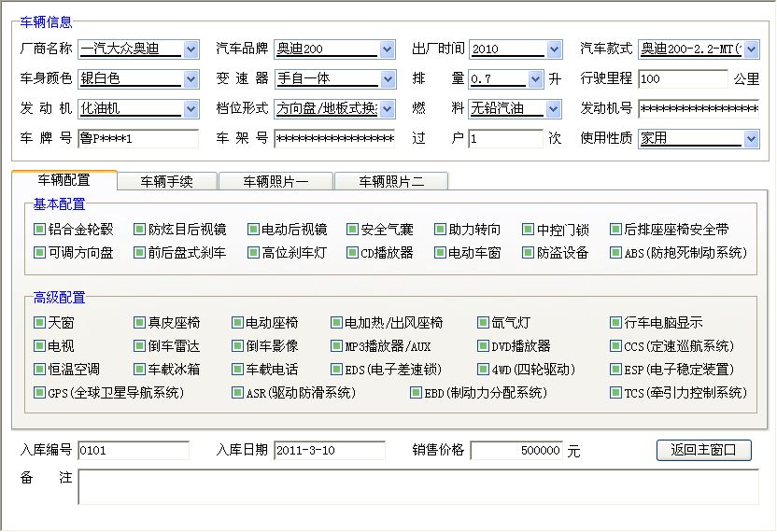Viewport: 777px width, 532px height.
Task: Toggle the 4WD(四轮驱动) checkbox
Action: point(483,369)
